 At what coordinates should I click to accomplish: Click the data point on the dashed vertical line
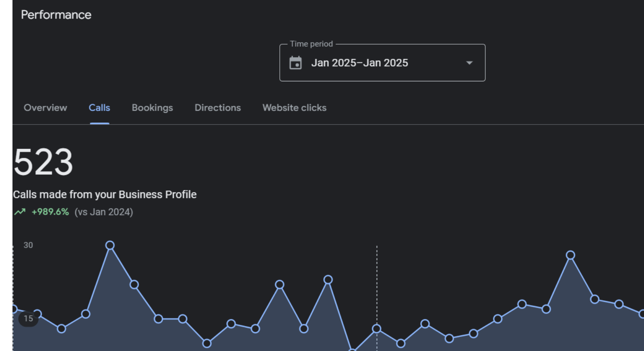[377, 328]
